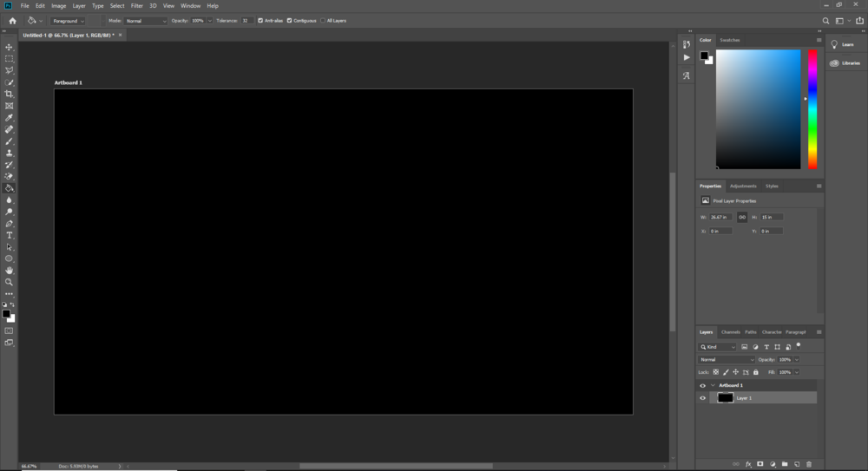The height and width of the screenshot is (471, 868).
Task: Select the Blur tool
Action: tap(9, 200)
